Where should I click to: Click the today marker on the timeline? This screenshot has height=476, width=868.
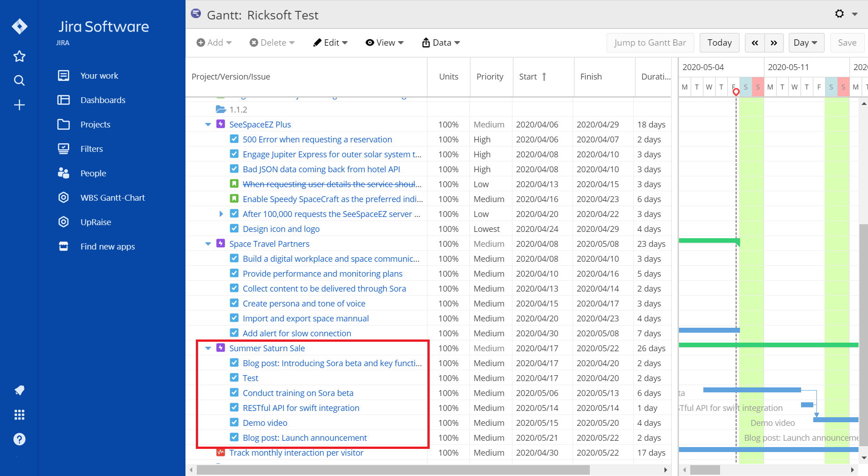pos(736,92)
